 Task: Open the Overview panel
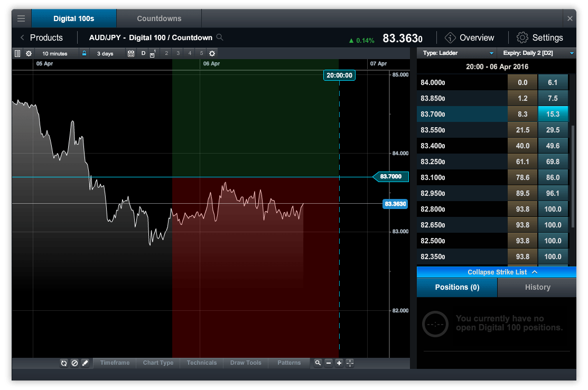pos(470,37)
